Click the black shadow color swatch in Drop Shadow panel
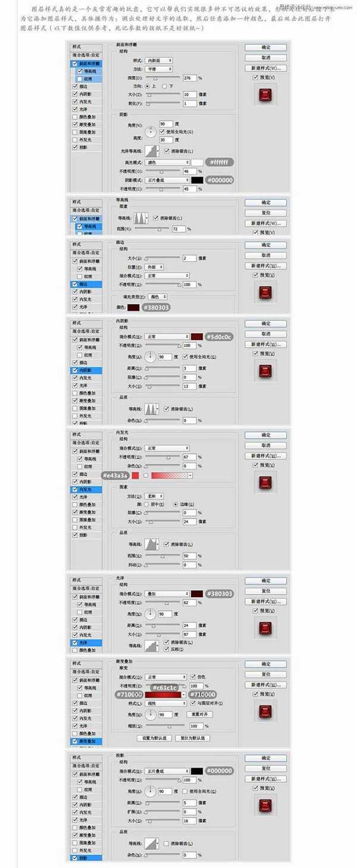This screenshot has width=357, height=868. (x=197, y=770)
